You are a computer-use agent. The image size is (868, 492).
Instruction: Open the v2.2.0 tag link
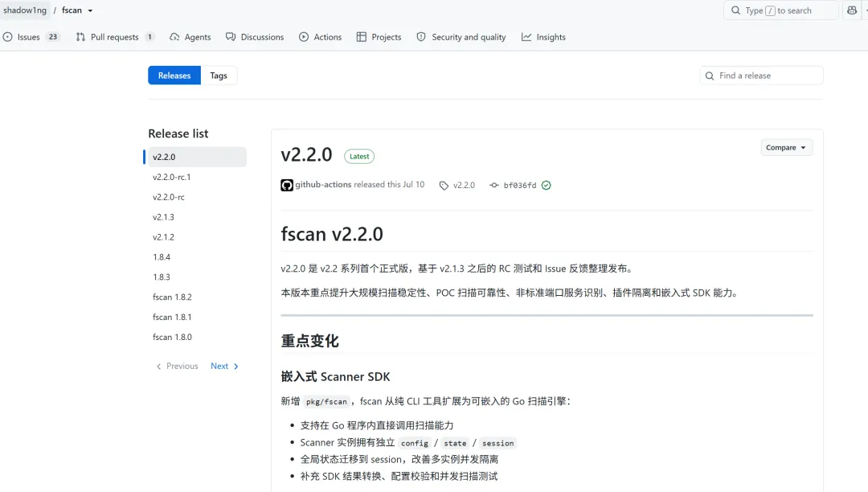click(x=464, y=186)
